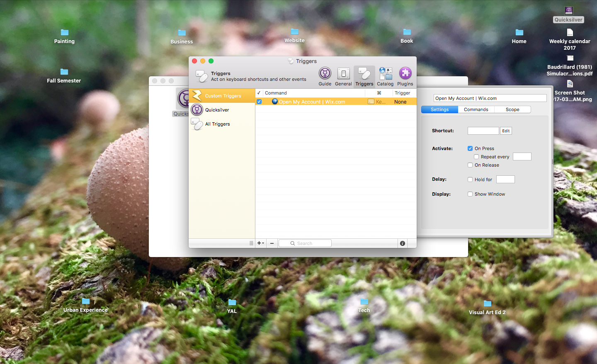Switch to the Settings tab

point(439,109)
